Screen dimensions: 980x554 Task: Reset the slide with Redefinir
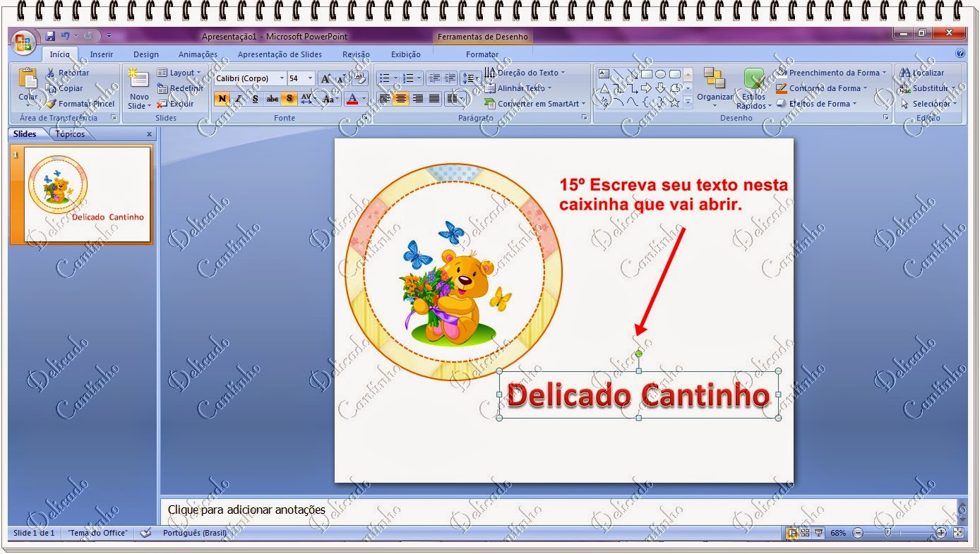(x=179, y=88)
